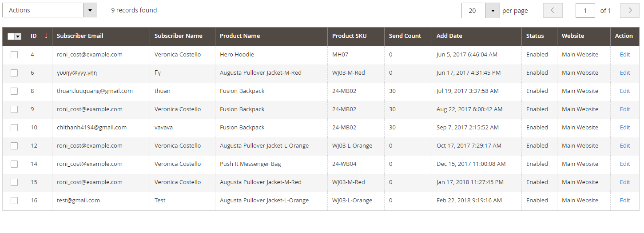644x233 pixels.
Task: Open the select-all checkbox dropdown arrow
Action: (18, 36)
